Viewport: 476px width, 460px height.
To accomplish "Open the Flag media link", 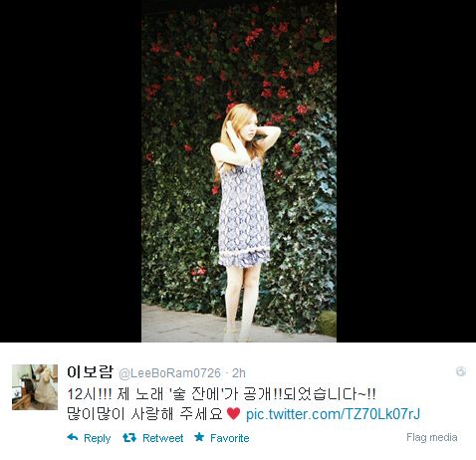I will [x=432, y=437].
